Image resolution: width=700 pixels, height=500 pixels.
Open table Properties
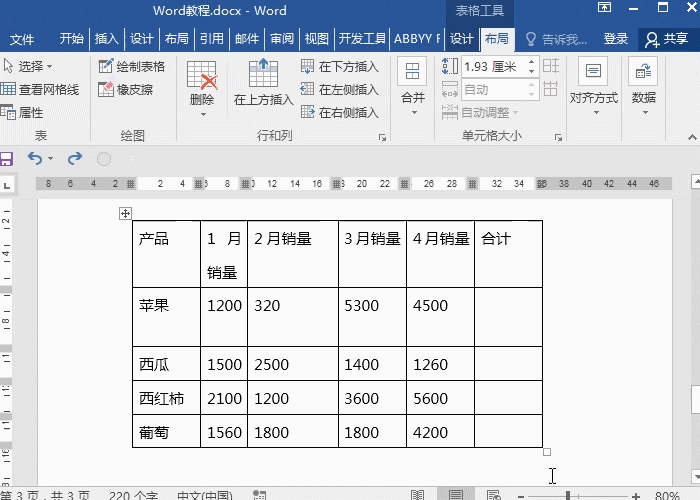click(22, 112)
